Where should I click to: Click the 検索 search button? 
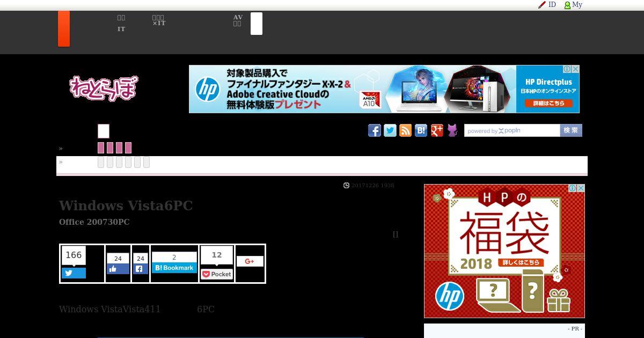coord(571,130)
